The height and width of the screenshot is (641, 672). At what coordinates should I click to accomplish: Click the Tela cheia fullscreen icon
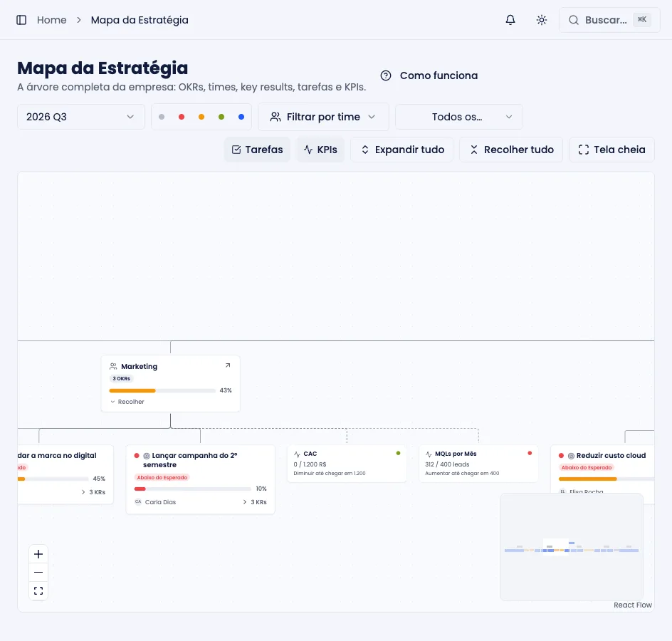(x=583, y=150)
